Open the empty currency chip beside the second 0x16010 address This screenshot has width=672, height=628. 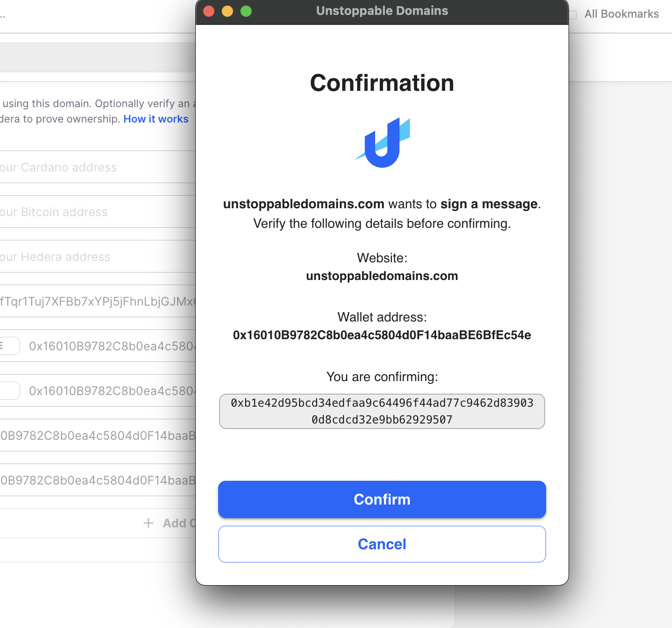point(9,390)
